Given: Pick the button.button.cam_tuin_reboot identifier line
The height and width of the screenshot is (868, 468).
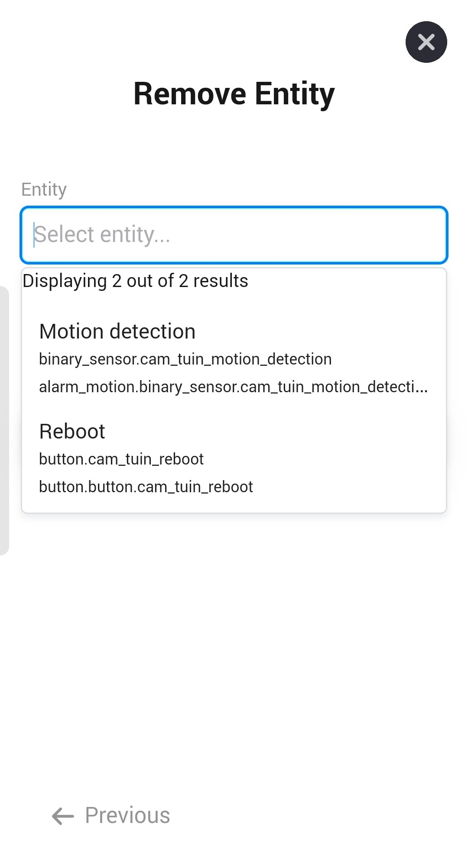Looking at the screenshot, I should coord(146,487).
